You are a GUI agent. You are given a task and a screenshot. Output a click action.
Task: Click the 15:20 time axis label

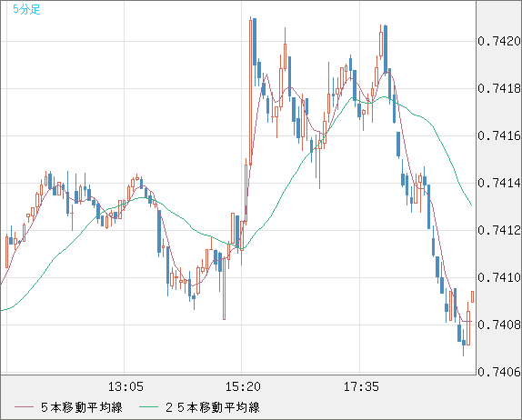click(243, 386)
